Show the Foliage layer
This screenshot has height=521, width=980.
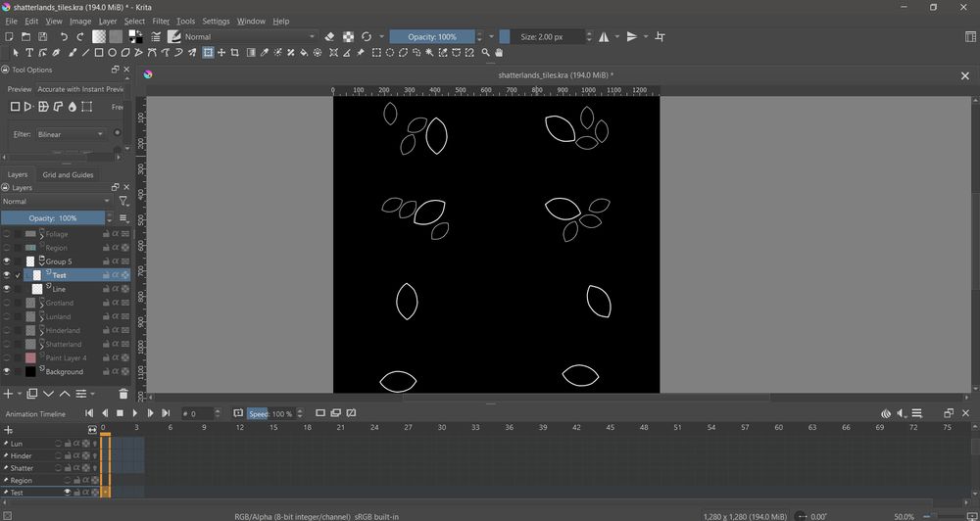pyautogui.click(x=7, y=234)
